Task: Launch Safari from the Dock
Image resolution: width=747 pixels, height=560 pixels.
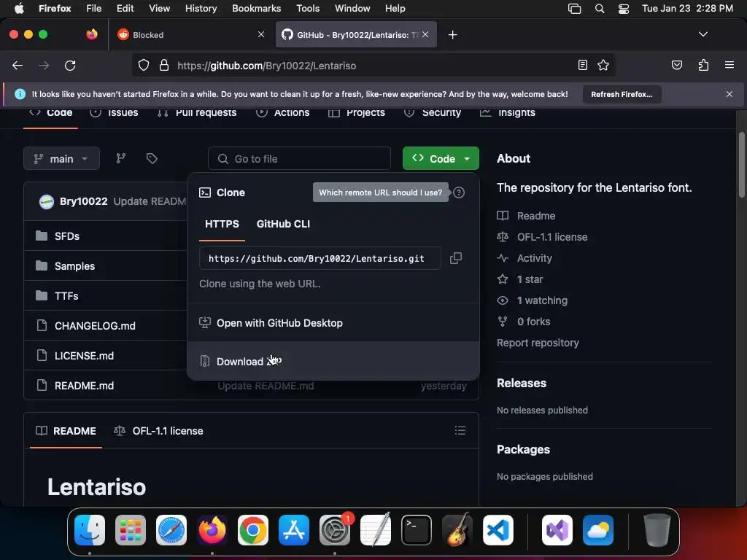Action: (x=171, y=530)
